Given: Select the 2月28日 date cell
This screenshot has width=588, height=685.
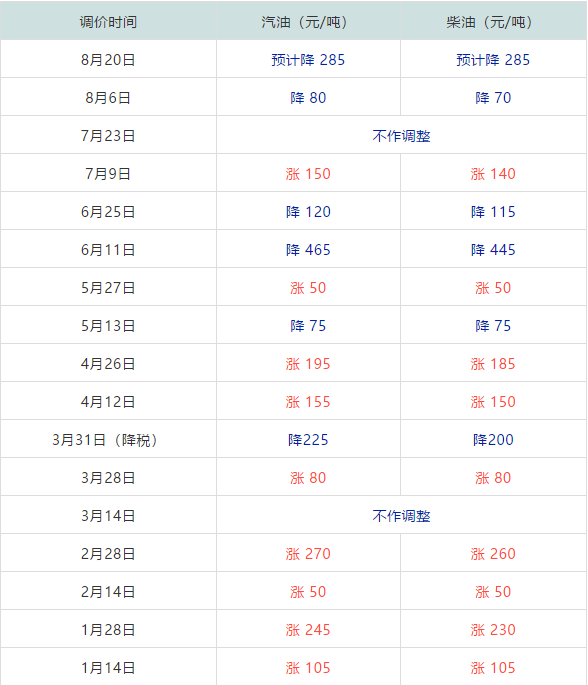Looking at the screenshot, I should [x=108, y=554].
